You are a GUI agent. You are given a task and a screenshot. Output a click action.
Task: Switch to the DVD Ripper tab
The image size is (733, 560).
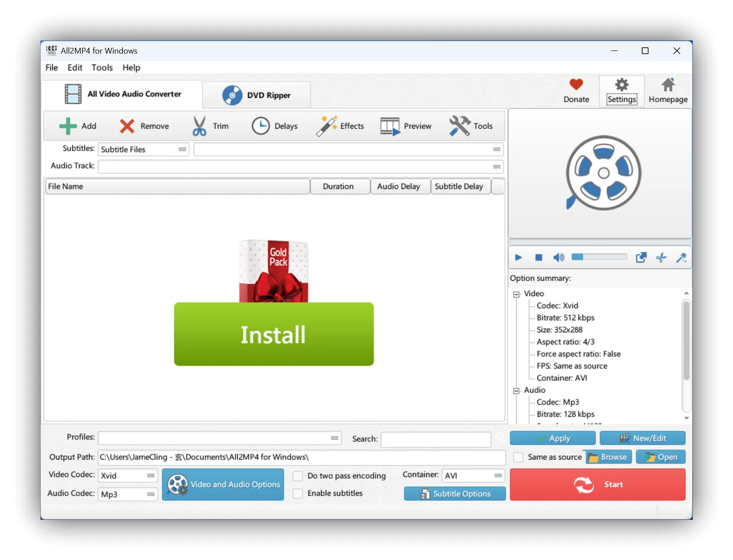(x=257, y=95)
